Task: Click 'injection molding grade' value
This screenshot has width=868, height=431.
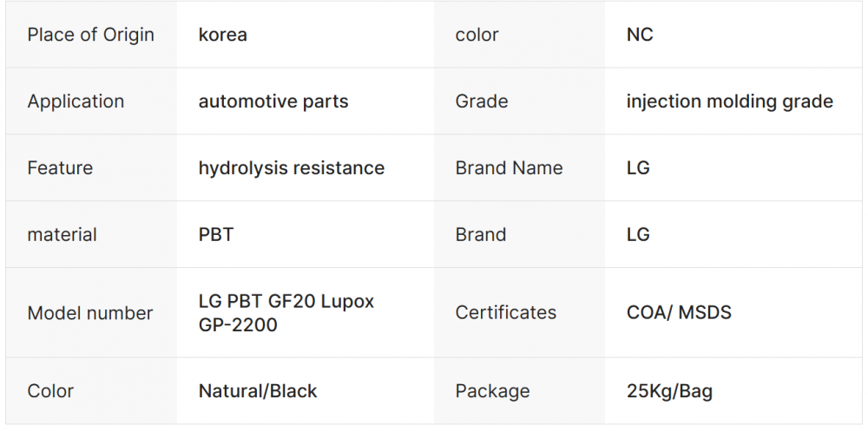Action: 729,101
